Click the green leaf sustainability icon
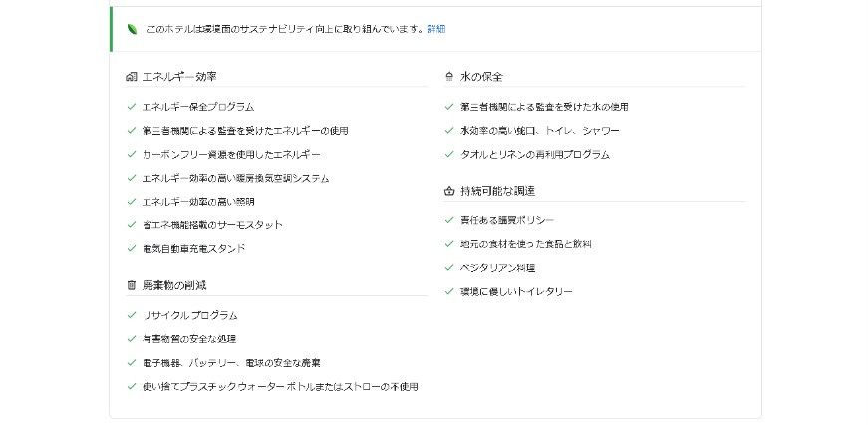This screenshot has width=868, height=425. [x=132, y=29]
